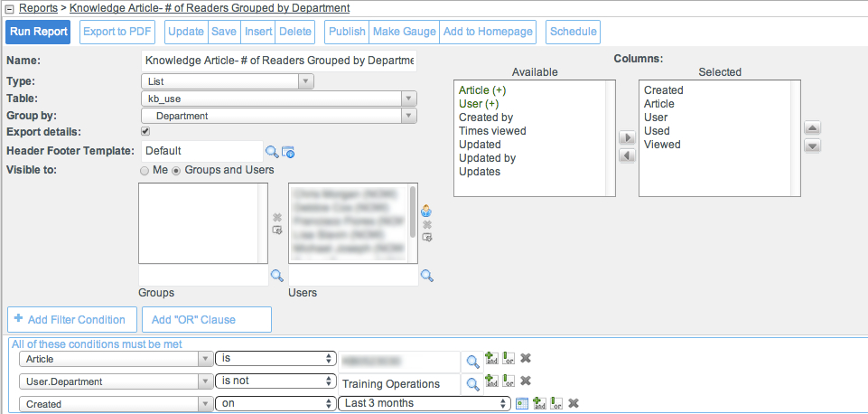Delete the Article filter row
The width and height of the screenshot is (868, 414).
526,358
